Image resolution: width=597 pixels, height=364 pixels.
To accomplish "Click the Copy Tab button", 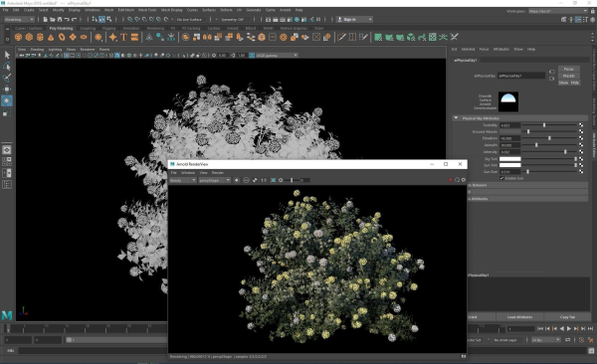I will pos(567,317).
